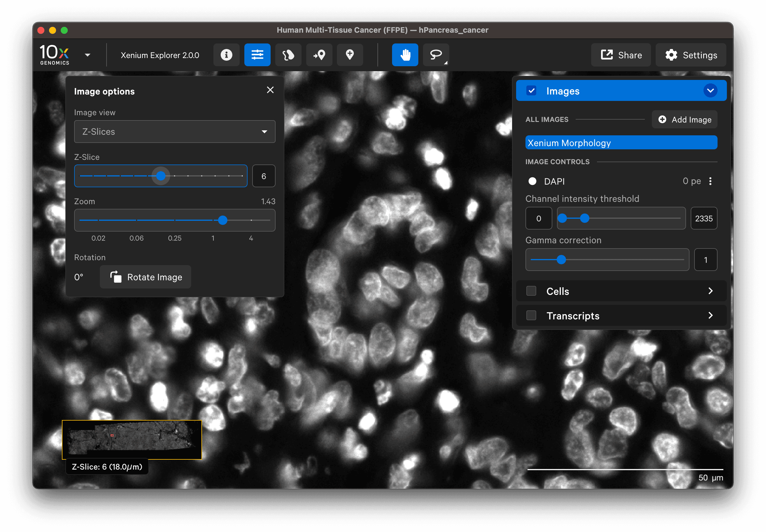The image size is (766, 532).
Task: Close the Image options panel
Action: coord(270,90)
